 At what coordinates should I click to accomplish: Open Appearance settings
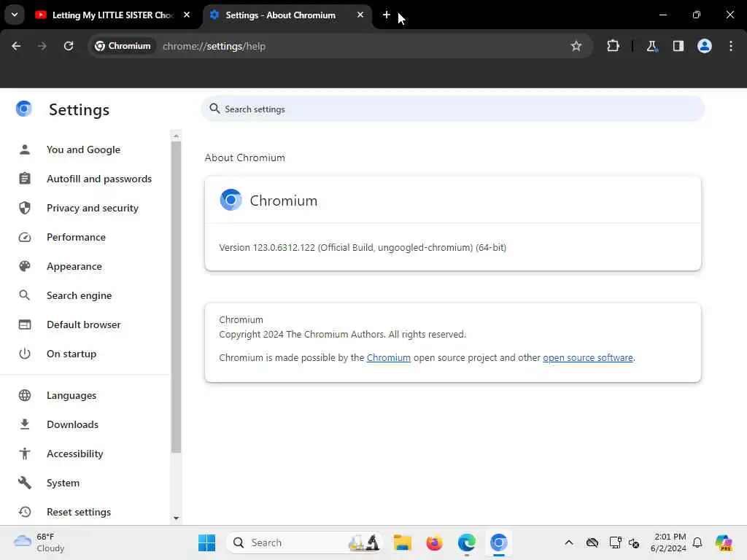[x=83, y=266]
